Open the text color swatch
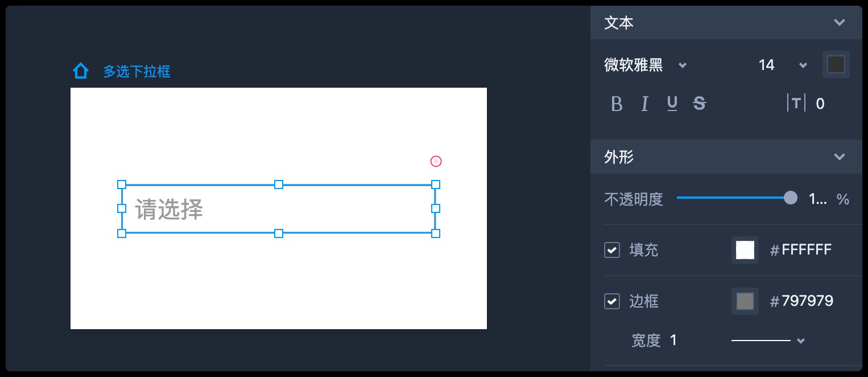This screenshot has width=868, height=377. coord(836,65)
